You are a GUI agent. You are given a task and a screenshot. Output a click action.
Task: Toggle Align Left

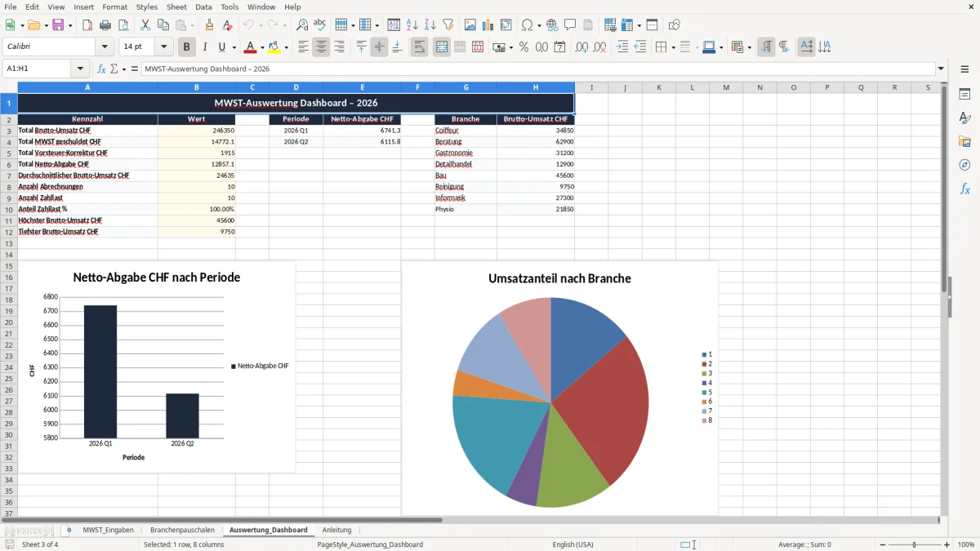coord(303,47)
